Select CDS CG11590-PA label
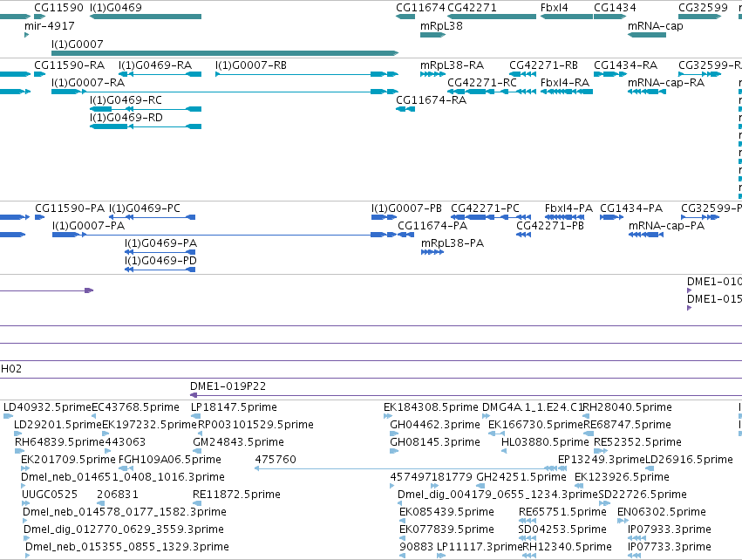 click(70, 208)
